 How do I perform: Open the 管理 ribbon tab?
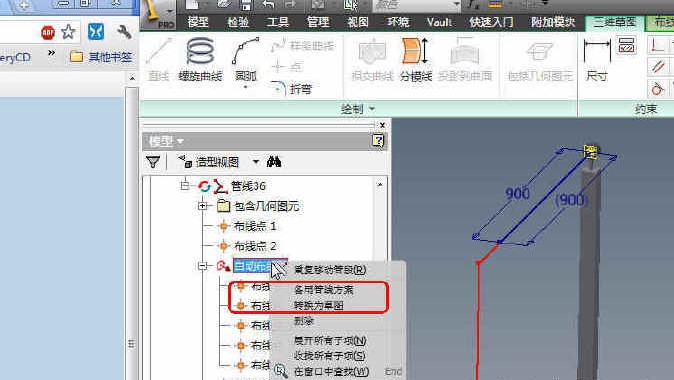(x=318, y=22)
